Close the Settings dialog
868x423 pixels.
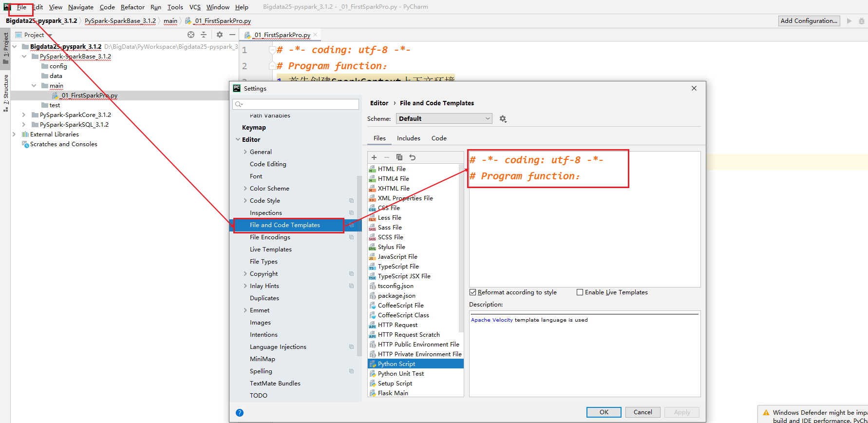[x=694, y=88]
